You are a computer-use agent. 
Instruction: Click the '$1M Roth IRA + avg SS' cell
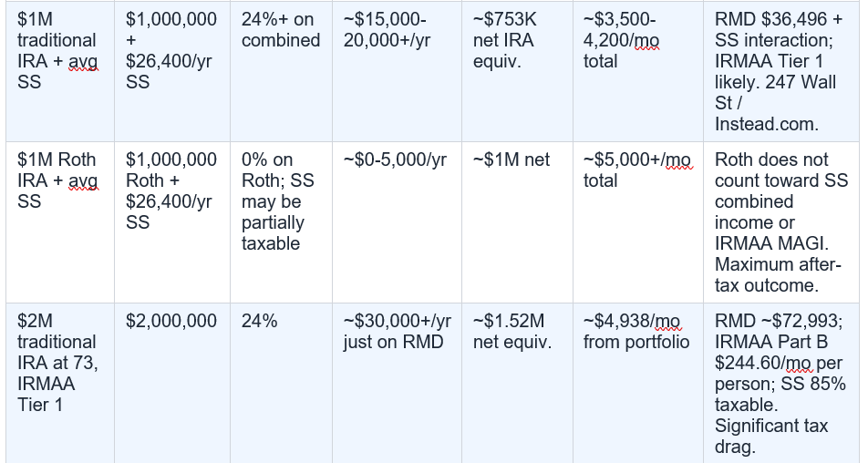[60, 222]
